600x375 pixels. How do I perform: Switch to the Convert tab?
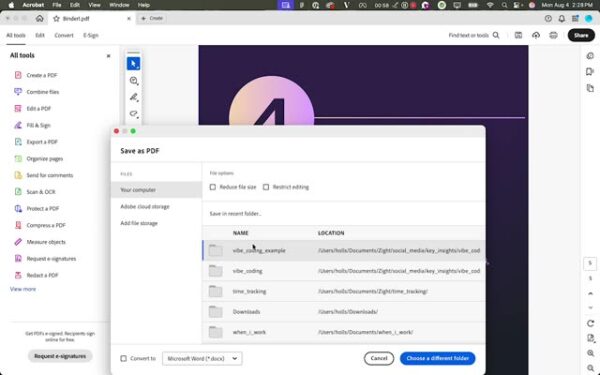pos(64,35)
